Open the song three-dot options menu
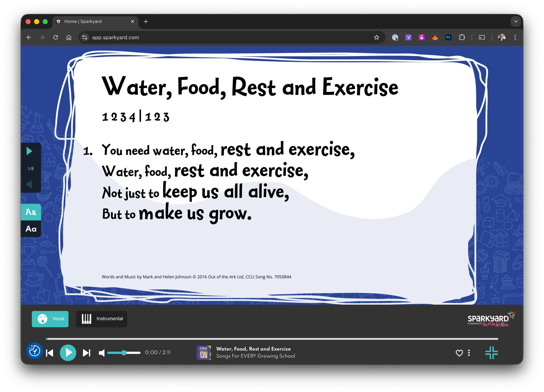 (x=469, y=353)
